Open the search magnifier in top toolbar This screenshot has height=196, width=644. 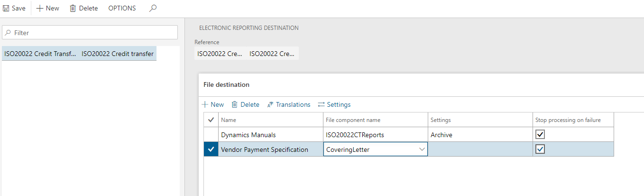click(x=153, y=8)
